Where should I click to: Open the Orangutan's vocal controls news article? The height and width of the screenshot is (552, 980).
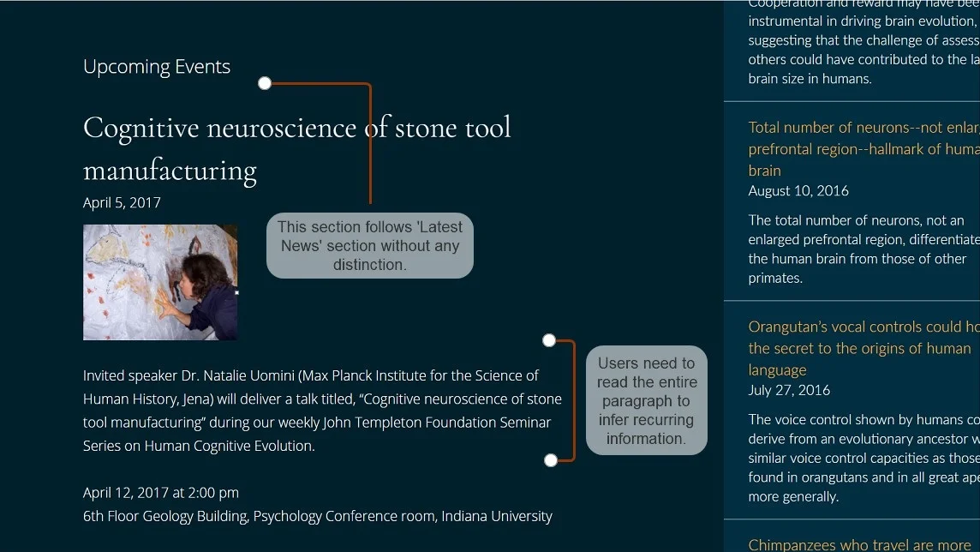click(863, 348)
